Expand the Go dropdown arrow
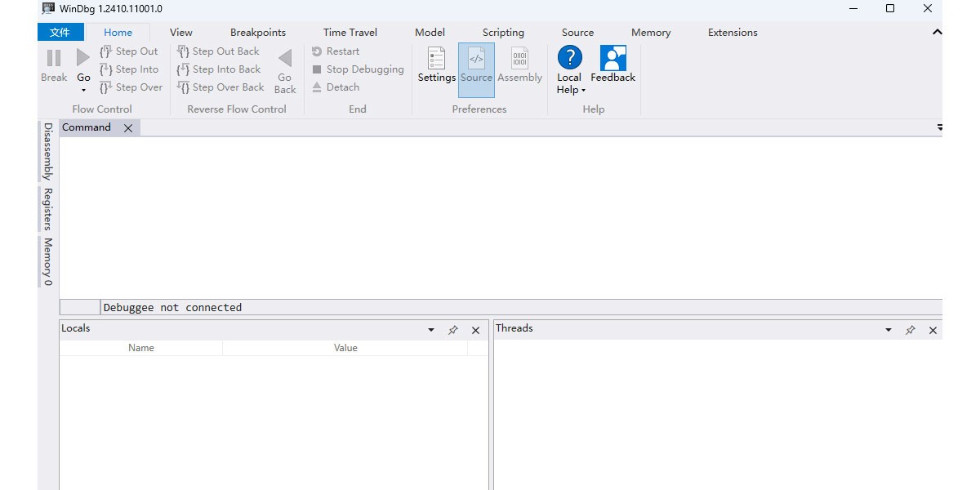Viewport: 980px width, 490px height. [83, 90]
